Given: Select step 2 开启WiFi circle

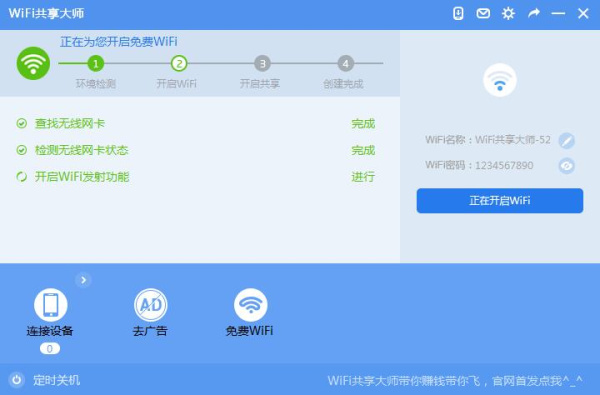Looking at the screenshot, I should tap(179, 64).
